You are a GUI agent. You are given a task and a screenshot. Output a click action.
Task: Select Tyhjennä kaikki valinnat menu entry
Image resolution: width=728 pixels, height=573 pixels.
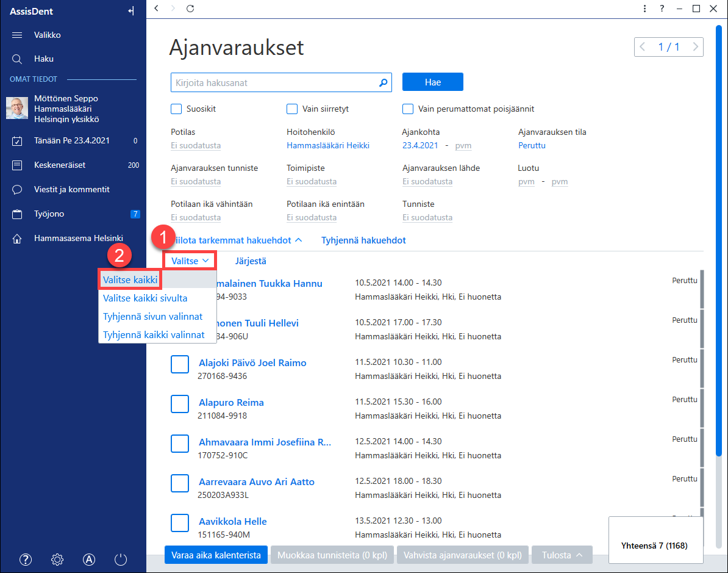pos(154,334)
